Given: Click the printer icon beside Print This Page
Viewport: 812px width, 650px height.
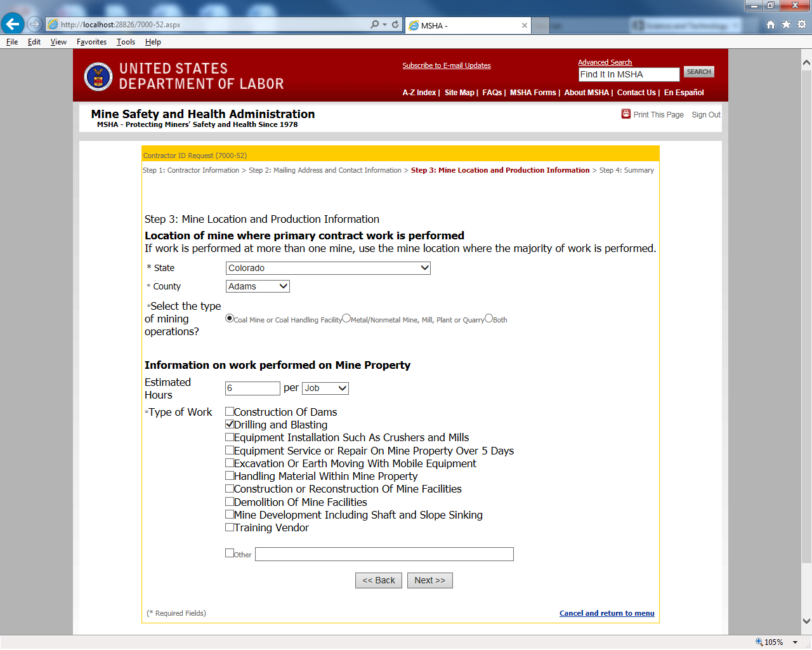Looking at the screenshot, I should pyautogui.click(x=626, y=114).
